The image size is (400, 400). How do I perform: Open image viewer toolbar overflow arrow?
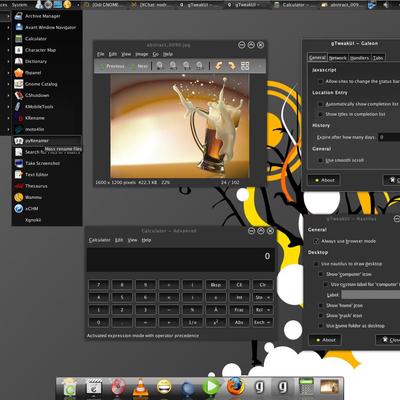point(260,66)
